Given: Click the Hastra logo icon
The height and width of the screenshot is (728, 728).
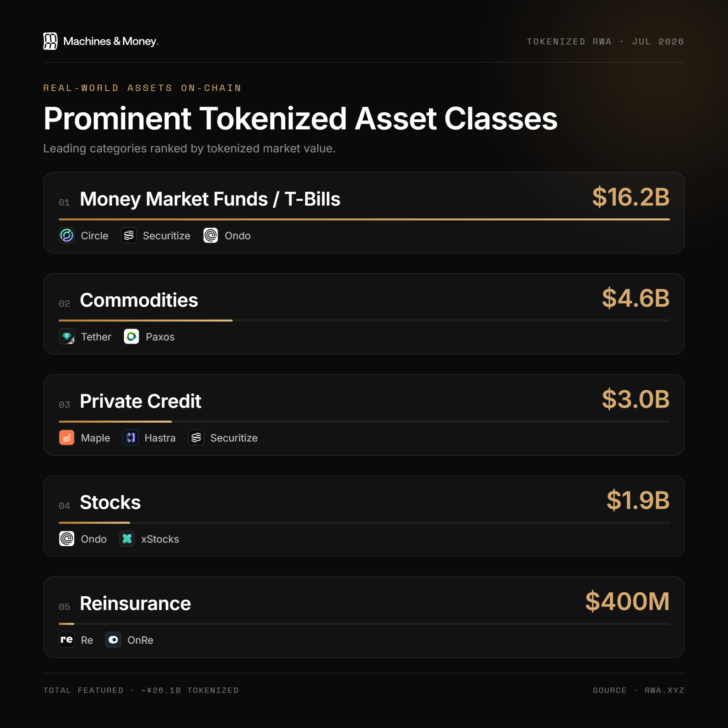Looking at the screenshot, I should click(131, 438).
